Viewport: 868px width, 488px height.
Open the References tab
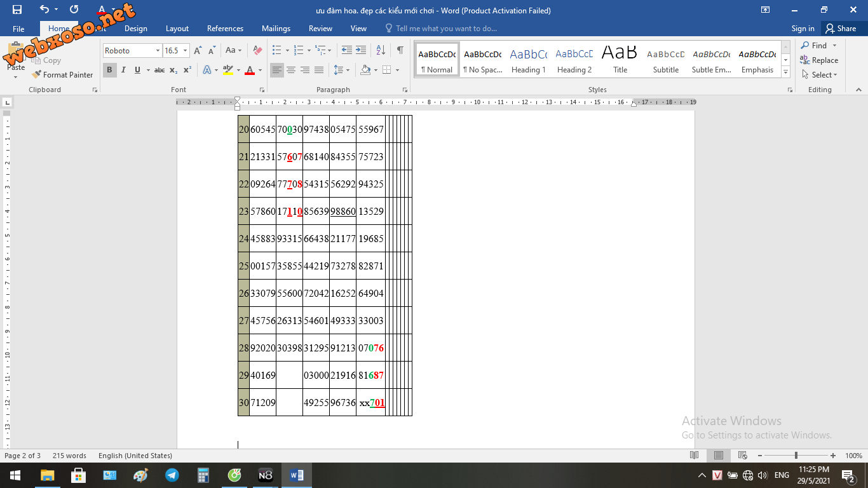(x=225, y=29)
